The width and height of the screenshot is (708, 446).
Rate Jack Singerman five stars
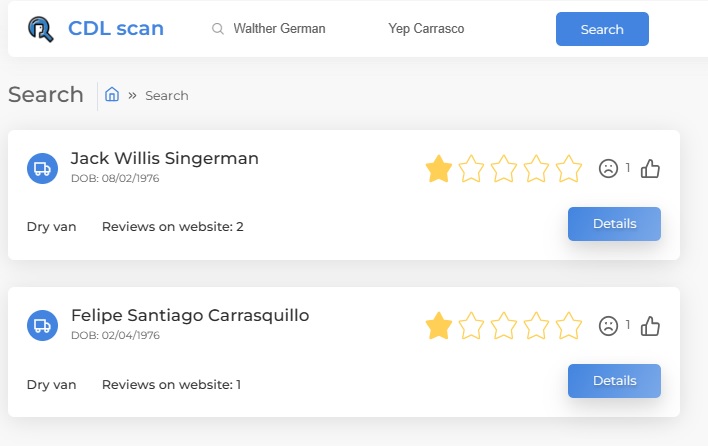tap(568, 169)
